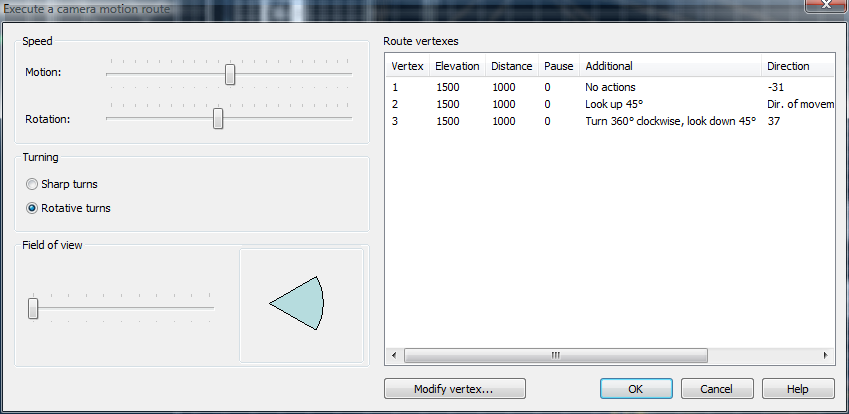849x414 pixels.
Task: Click the field of view preview wedge
Action: point(301,304)
